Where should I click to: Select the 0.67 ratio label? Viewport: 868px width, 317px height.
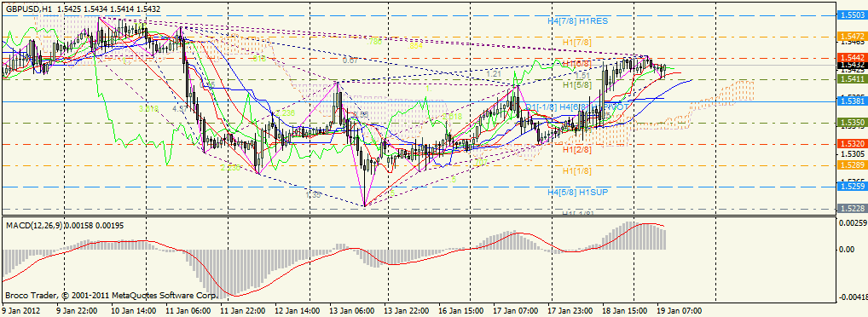pyautogui.click(x=350, y=60)
